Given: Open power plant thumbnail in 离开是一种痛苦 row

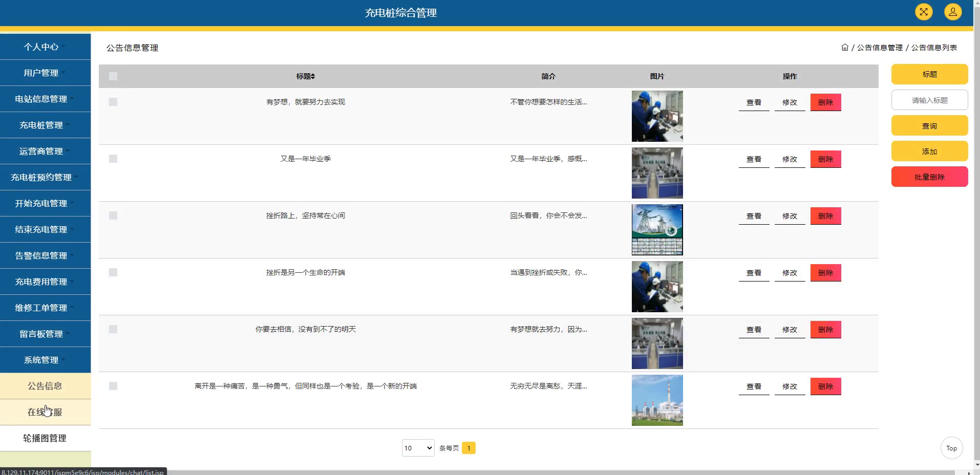Looking at the screenshot, I should [x=657, y=400].
